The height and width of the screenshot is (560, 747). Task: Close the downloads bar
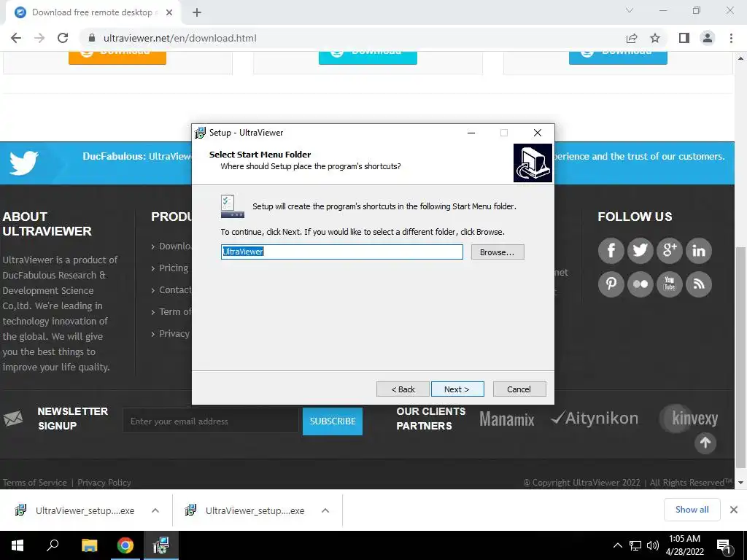click(734, 510)
